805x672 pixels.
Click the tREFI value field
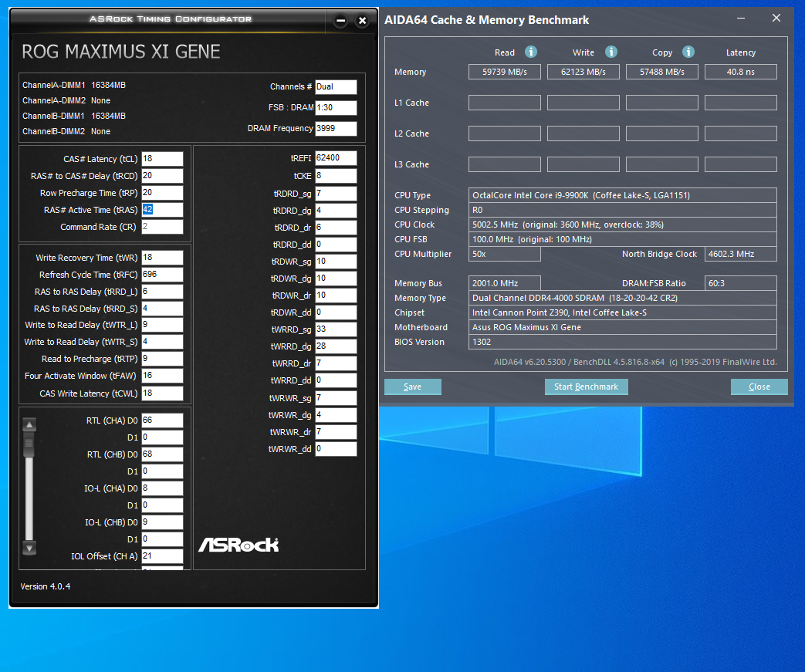[336, 157]
